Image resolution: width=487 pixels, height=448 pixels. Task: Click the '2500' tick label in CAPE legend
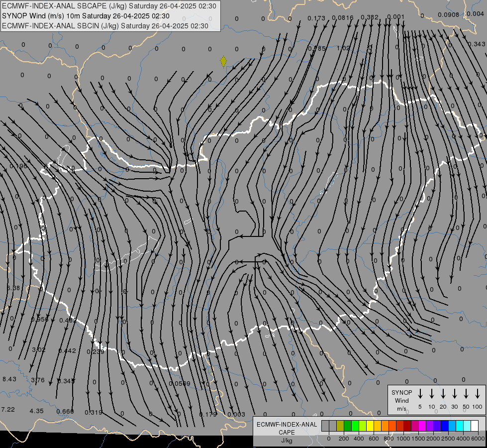(448, 439)
